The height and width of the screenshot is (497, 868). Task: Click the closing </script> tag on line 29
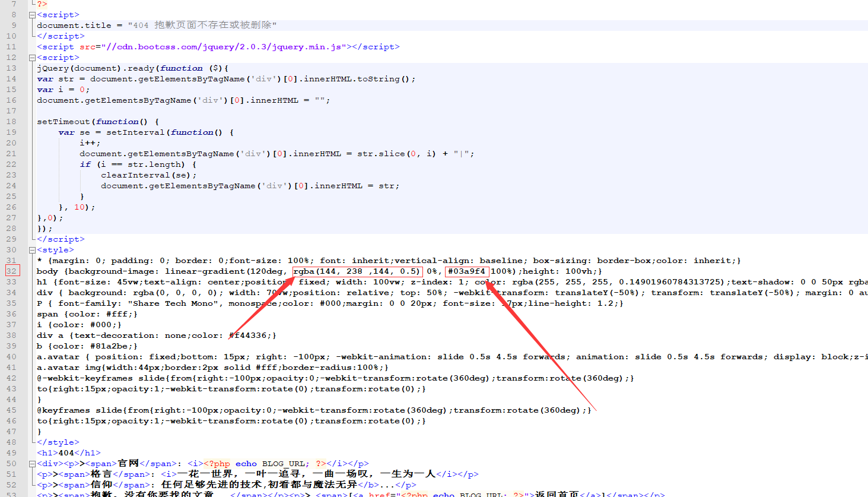pos(61,239)
